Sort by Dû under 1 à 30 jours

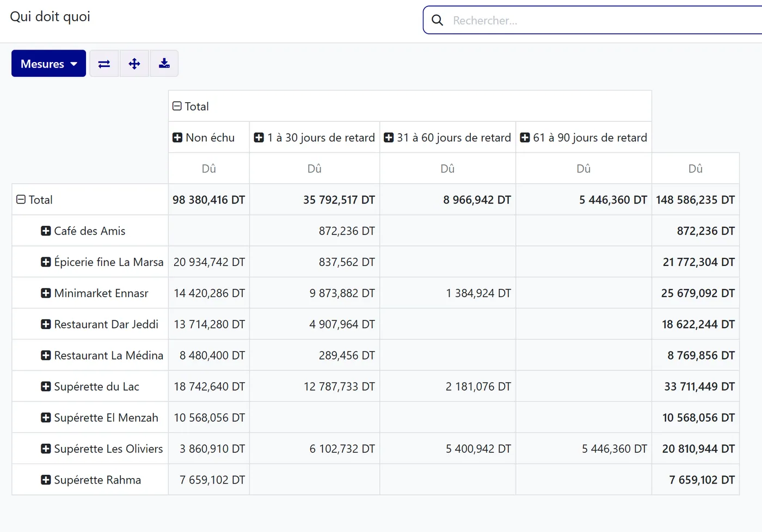click(x=315, y=169)
